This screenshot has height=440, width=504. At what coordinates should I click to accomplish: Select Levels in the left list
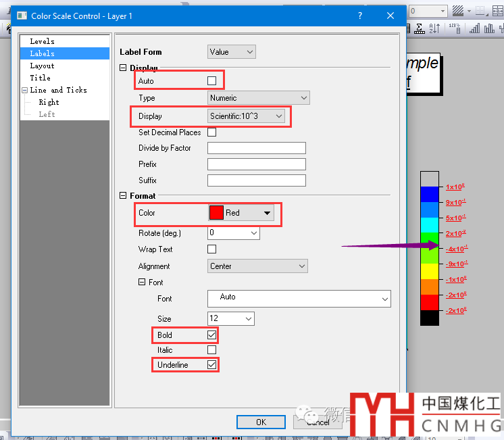coord(42,41)
